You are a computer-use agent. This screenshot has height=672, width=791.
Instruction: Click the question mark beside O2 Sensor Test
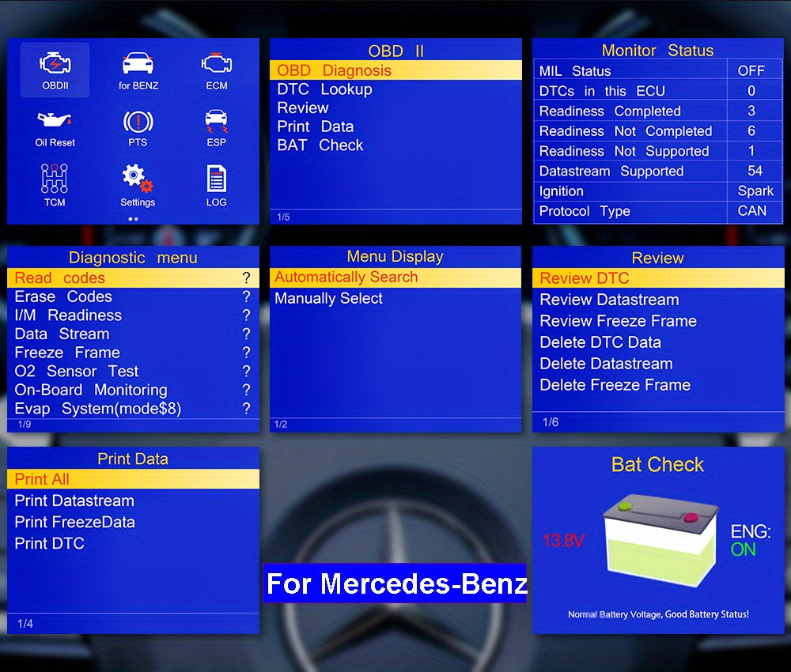click(x=246, y=371)
